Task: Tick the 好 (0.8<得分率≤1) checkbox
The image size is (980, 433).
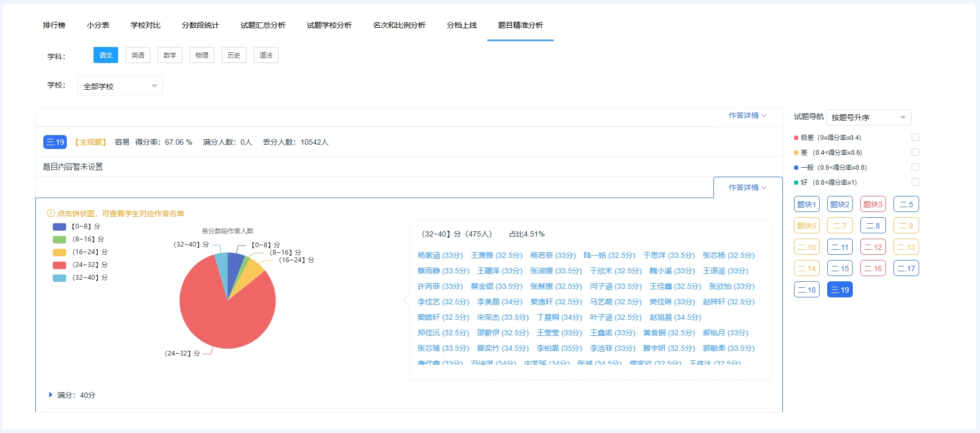Action: tap(915, 182)
